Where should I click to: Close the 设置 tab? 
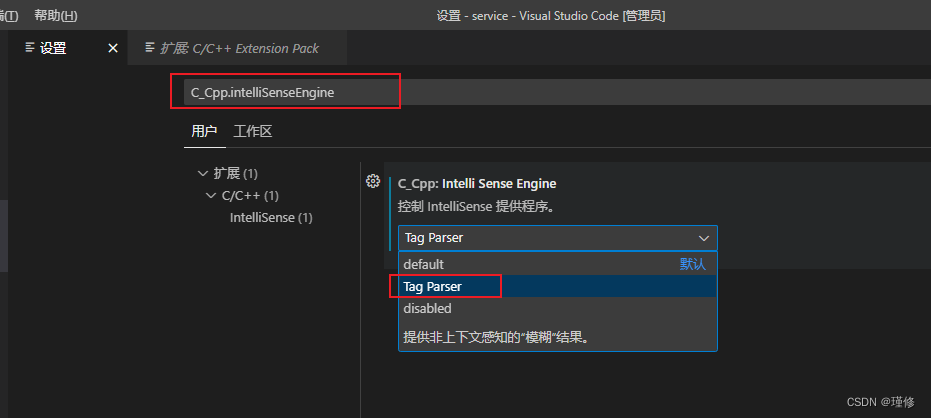(113, 48)
